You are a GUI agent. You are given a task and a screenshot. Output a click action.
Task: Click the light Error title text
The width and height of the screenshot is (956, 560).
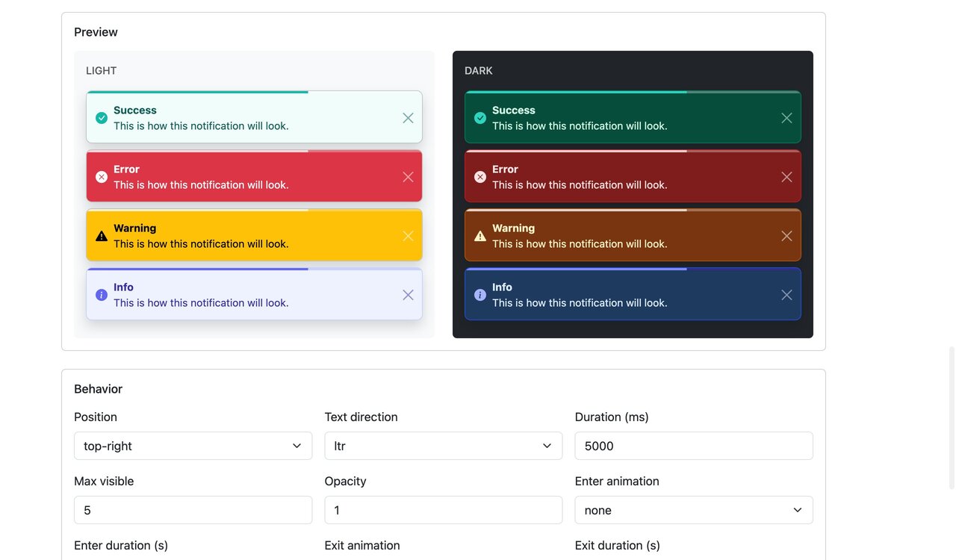click(x=127, y=169)
